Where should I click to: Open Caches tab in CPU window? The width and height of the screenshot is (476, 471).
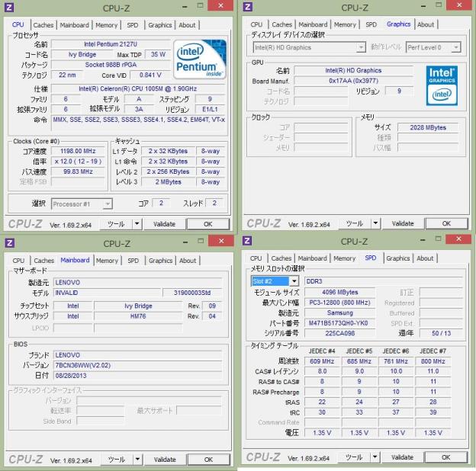(43, 25)
